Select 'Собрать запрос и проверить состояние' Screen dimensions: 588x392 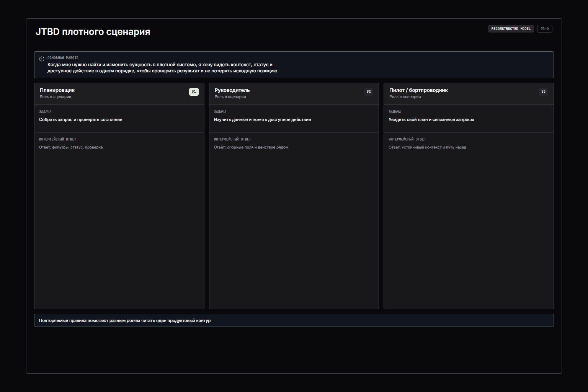click(81, 120)
